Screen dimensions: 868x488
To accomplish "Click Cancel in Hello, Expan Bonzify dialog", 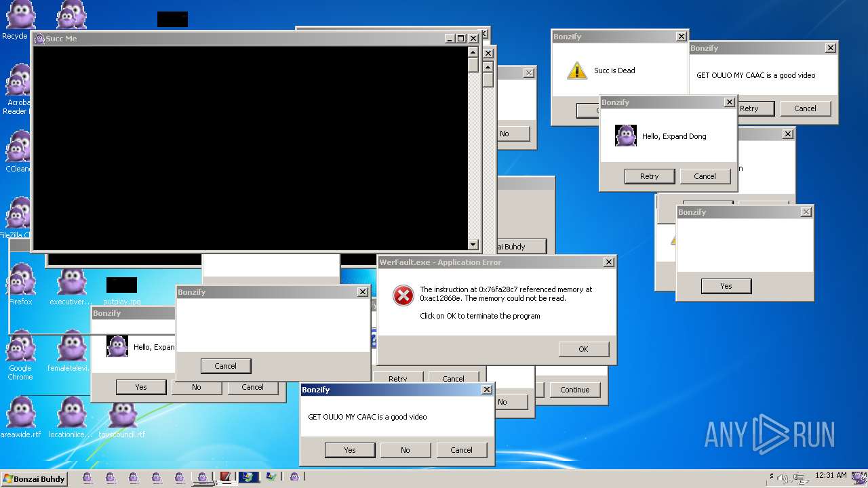I will (x=252, y=387).
